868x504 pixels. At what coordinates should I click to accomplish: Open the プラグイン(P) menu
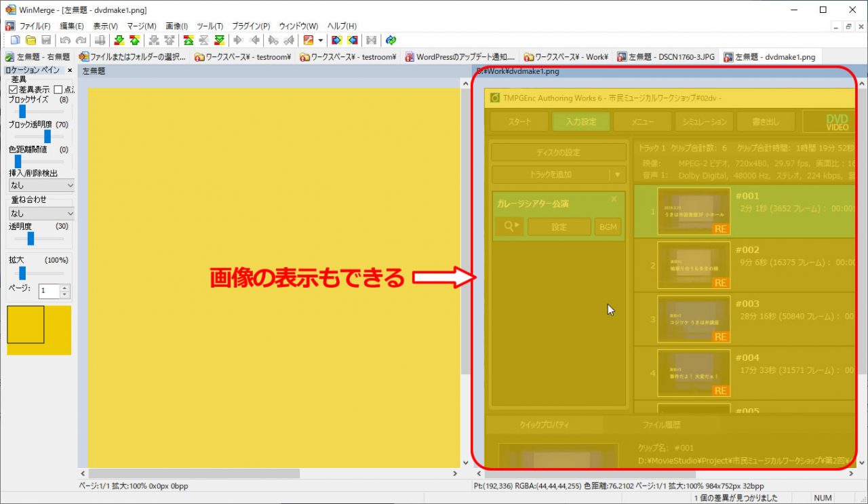[x=251, y=26]
